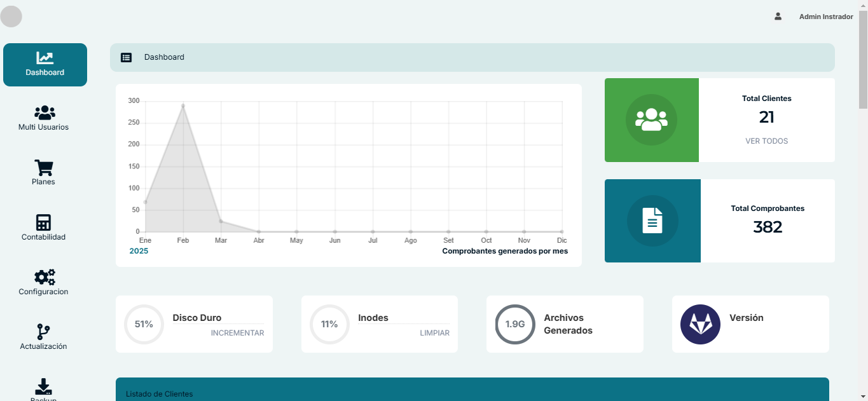Click the green Total Clientes group icon
This screenshot has width=868, height=401.
[651, 120]
